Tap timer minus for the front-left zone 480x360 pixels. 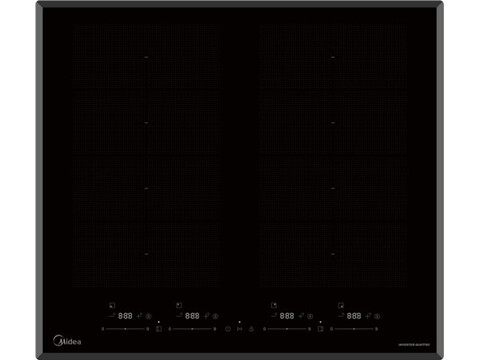pos(112,315)
